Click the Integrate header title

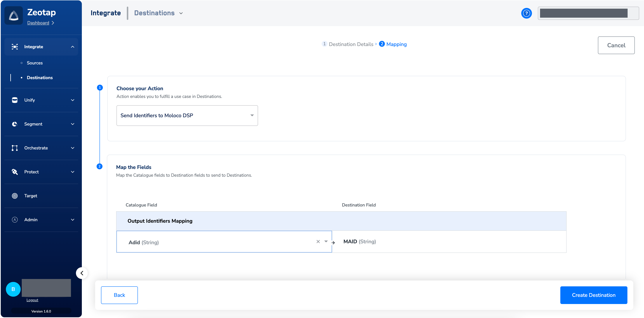click(105, 13)
